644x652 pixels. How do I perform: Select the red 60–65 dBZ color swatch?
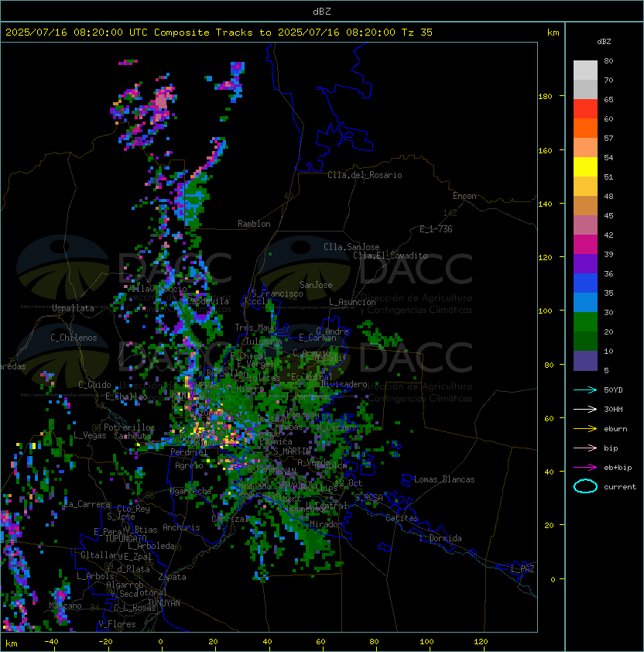pos(585,109)
